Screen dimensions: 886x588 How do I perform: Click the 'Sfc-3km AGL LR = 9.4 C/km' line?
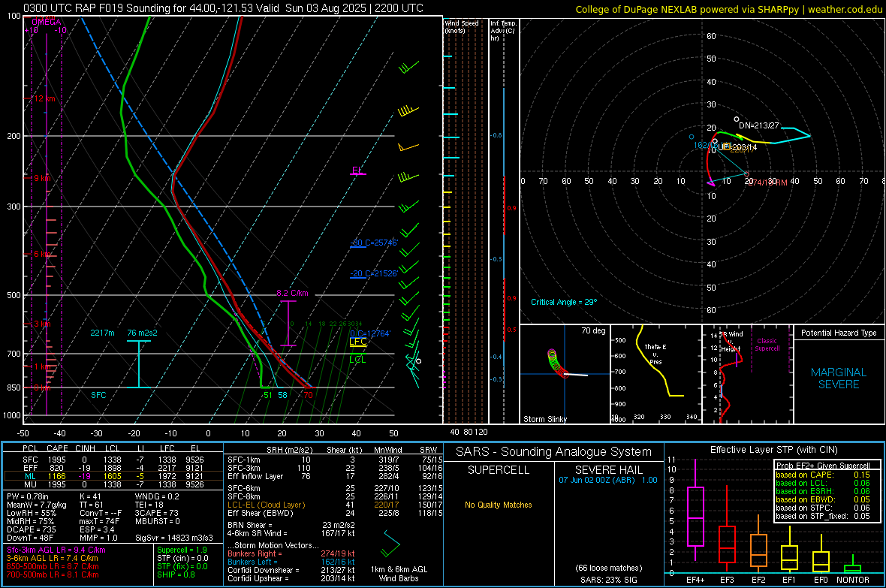pos(56,550)
